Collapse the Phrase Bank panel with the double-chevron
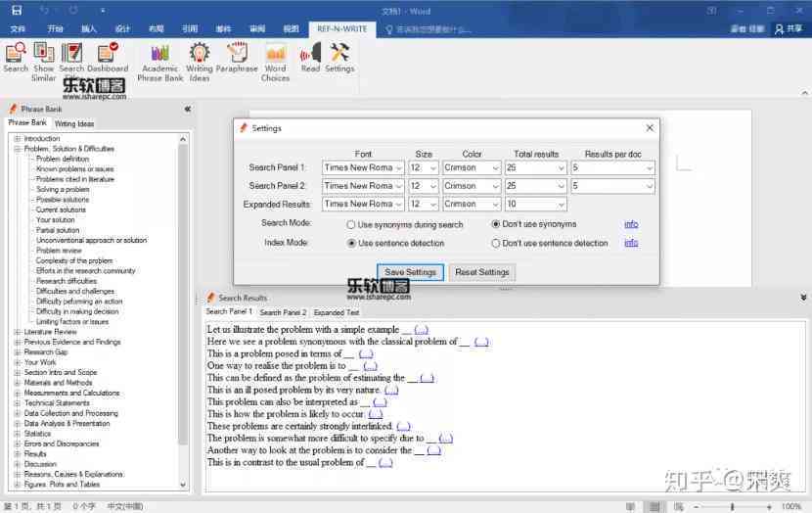The image size is (812, 513). (x=188, y=109)
